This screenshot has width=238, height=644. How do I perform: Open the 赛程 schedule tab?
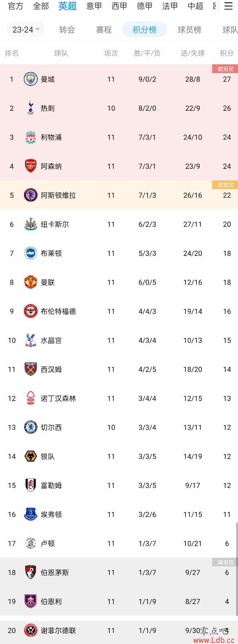104,30
